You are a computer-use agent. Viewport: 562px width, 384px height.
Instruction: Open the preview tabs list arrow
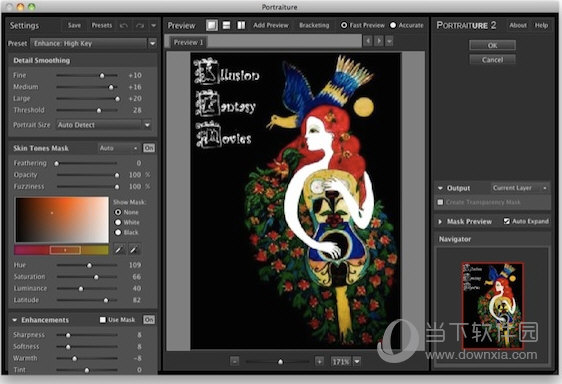(389, 41)
